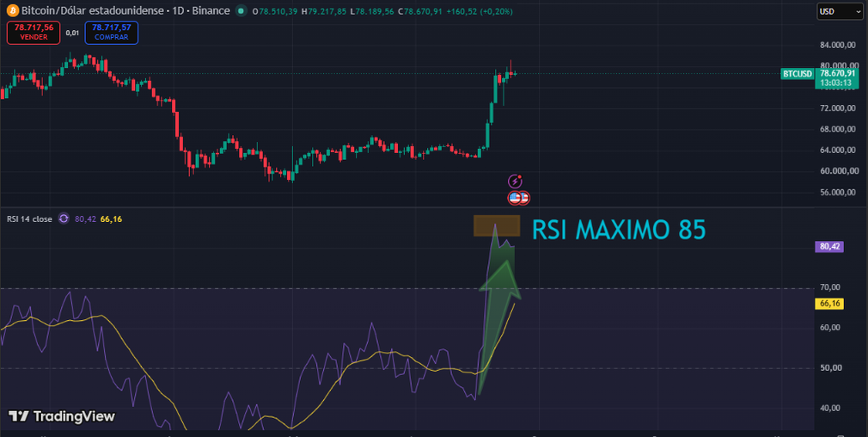Click the 68.000,00 price scale label

838,129
